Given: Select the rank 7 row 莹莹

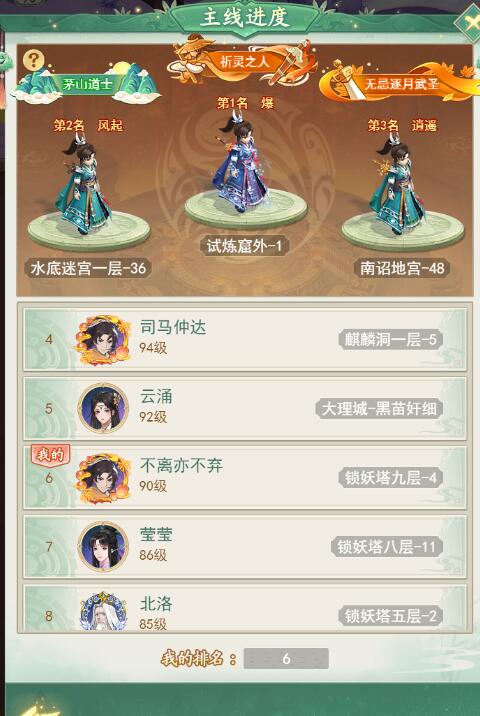Looking at the screenshot, I should [245, 547].
